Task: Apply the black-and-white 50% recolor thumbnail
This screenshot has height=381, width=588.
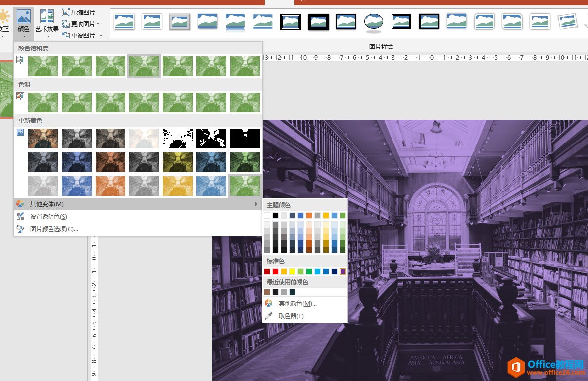Action: point(211,139)
